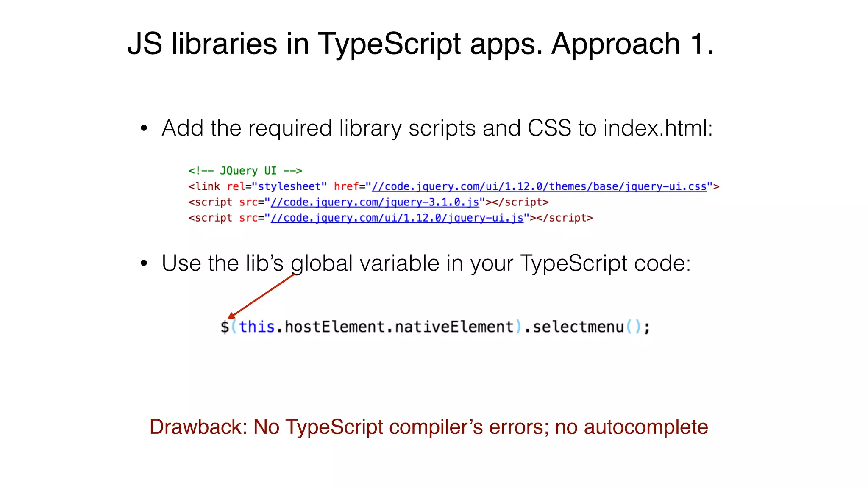Select the 'Add the required library scripts' bullet
The height and width of the screenshot is (488, 868).
pyautogui.click(x=437, y=128)
